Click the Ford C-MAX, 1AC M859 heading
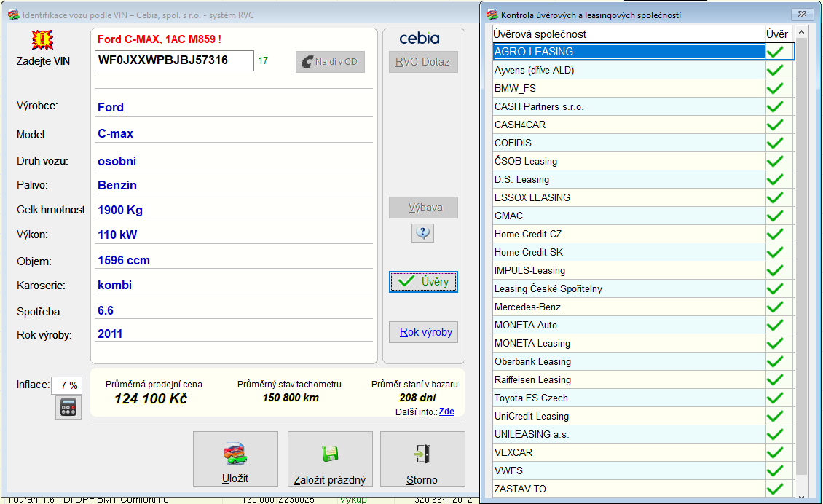Screen dimensions: 823x504 point(160,39)
